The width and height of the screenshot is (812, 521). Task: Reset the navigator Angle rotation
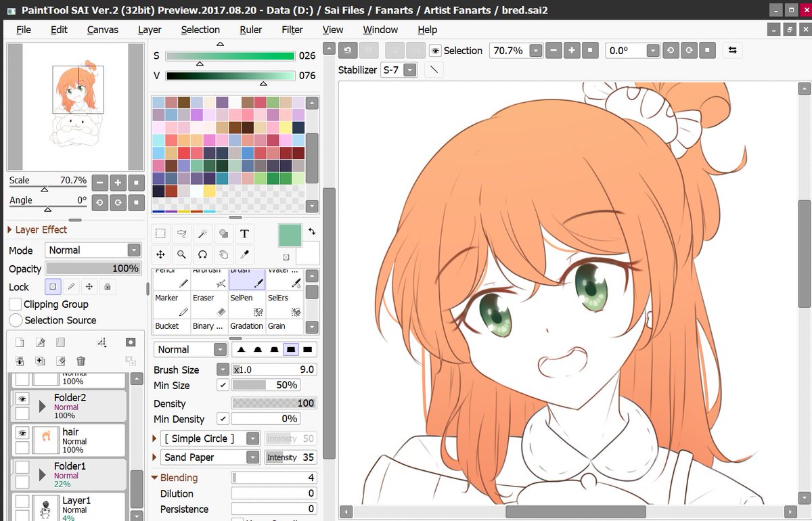pos(136,202)
